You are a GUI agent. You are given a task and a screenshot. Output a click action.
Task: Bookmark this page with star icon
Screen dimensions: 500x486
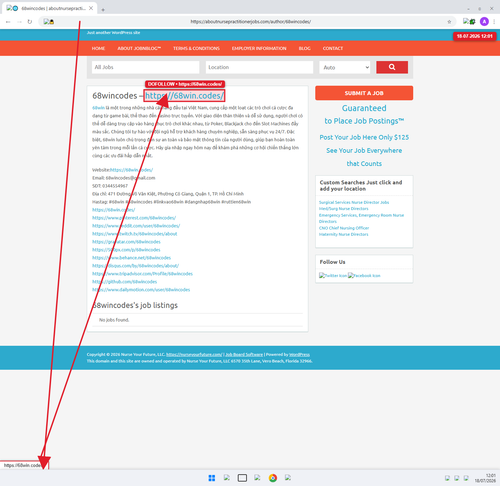(449, 22)
